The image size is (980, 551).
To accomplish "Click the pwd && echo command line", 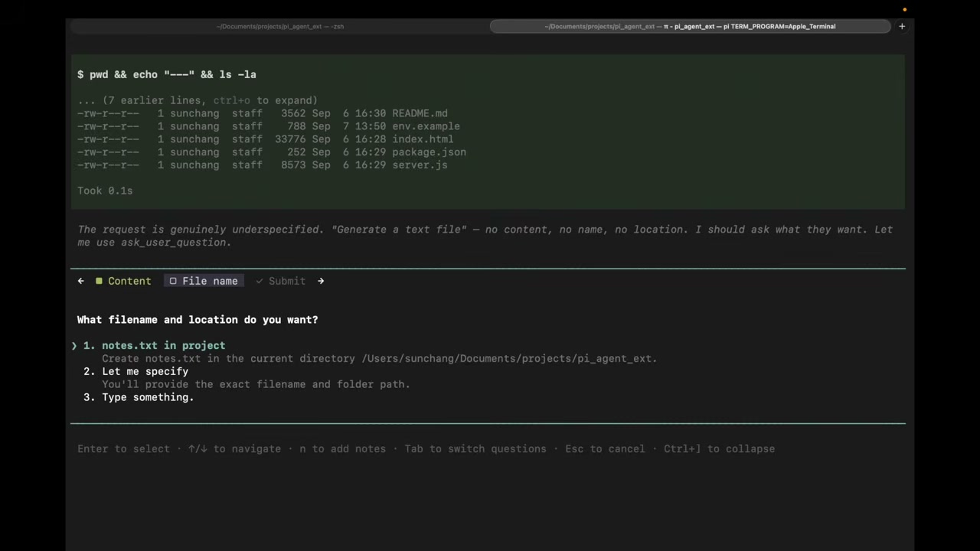I will click(x=167, y=74).
